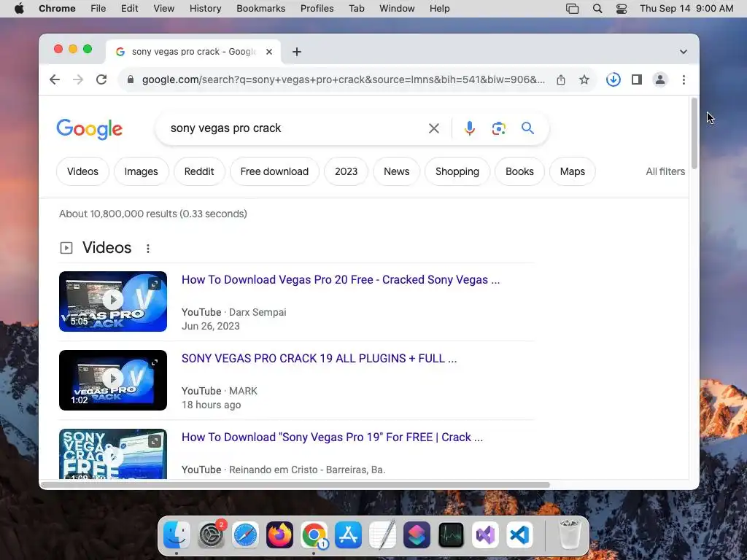Open the Profiles menu
747x560 pixels.
pos(317,9)
